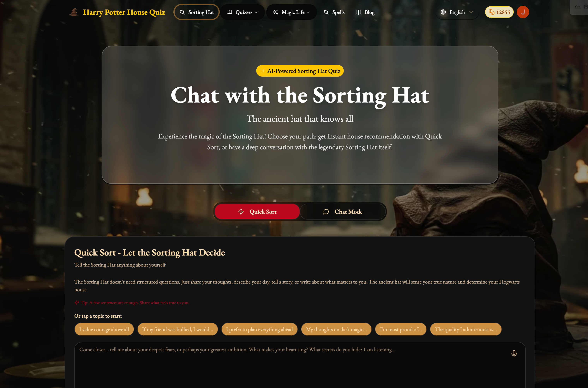
Task: Choose the 'My thoughts on dark magic...' topic
Action: 336,329
